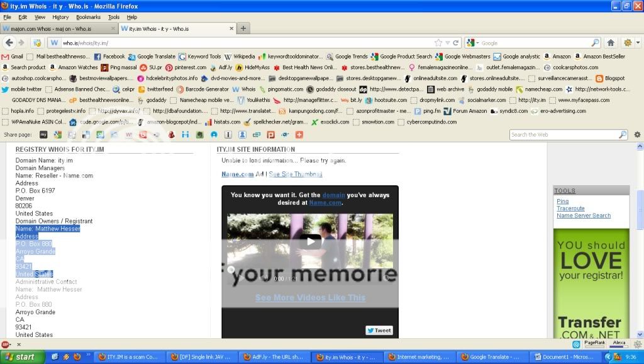
Task: Open the Facebook bookmark
Action: coord(109,57)
